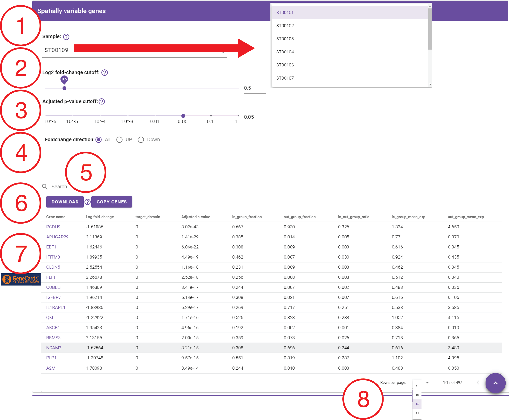The width and height of the screenshot is (509, 420).
Task: Select the All foldchange direction
Action: [99, 140]
